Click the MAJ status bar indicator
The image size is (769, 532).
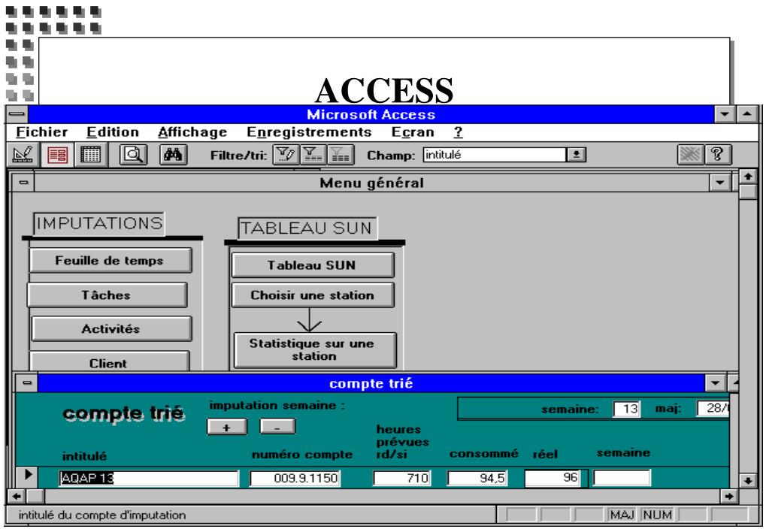622,515
